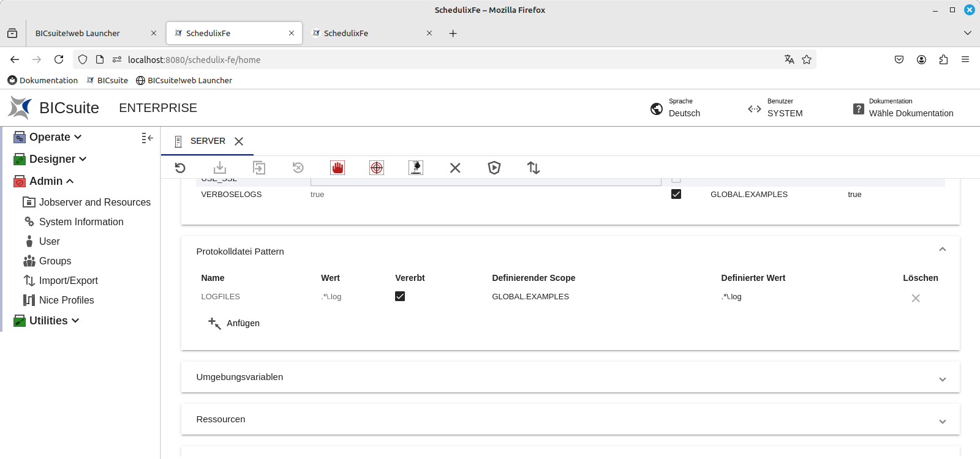This screenshot has height=459, width=980.
Task: Click the red hand stop icon
Action: pos(337,168)
